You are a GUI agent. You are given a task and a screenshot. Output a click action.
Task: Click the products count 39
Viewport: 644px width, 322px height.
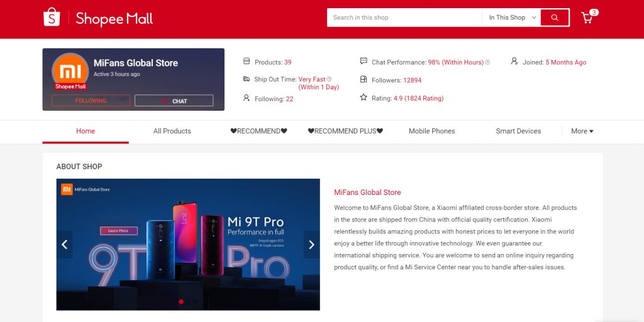[288, 62]
